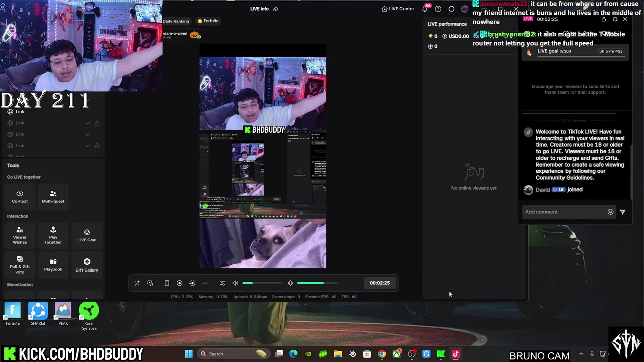Adjust the speaker volume slider
The height and width of the screenshot is (362, 644).
point(262,283)
